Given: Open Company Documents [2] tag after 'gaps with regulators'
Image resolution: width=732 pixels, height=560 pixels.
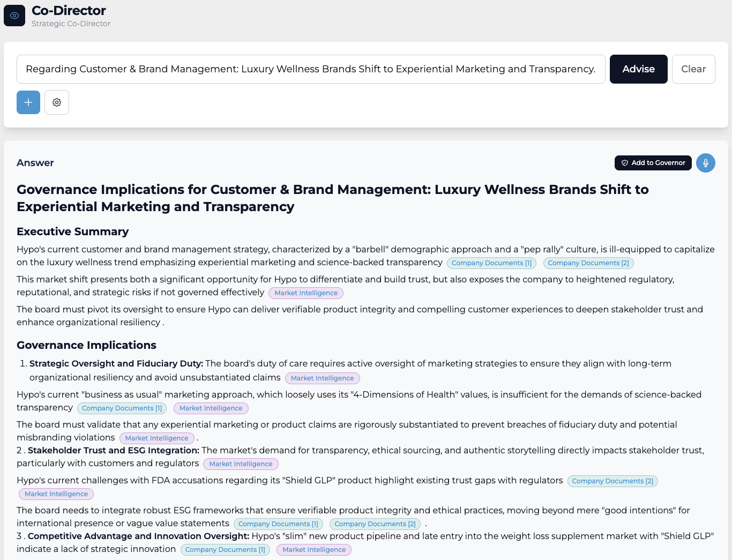Looking at the screenshot, I should click(613, 481).
